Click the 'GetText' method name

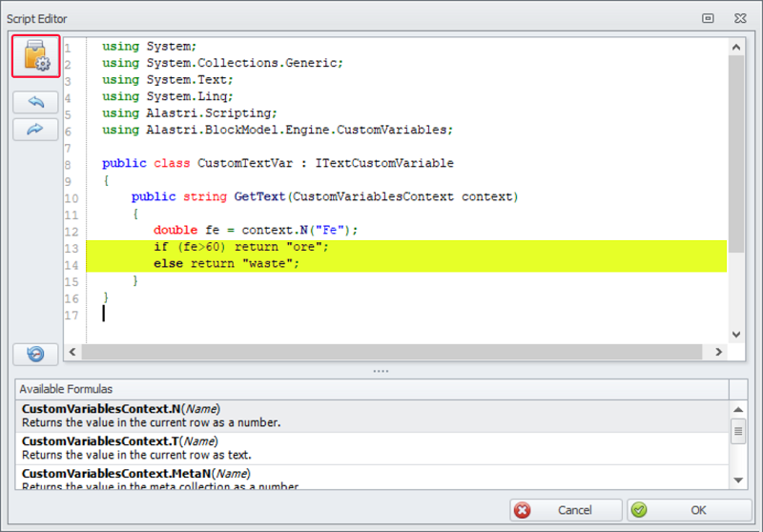pos(259,196)
